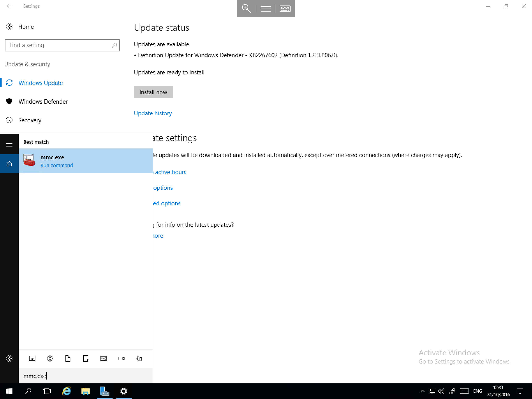Select Windows Update in sidebar
532x399 pixels.
coord(40,83)
